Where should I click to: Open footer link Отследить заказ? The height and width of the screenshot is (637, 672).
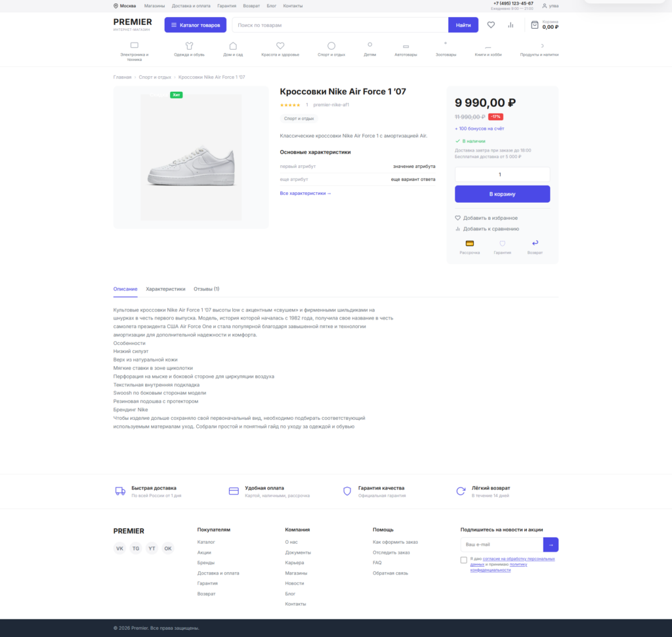[x=391, y=552]
